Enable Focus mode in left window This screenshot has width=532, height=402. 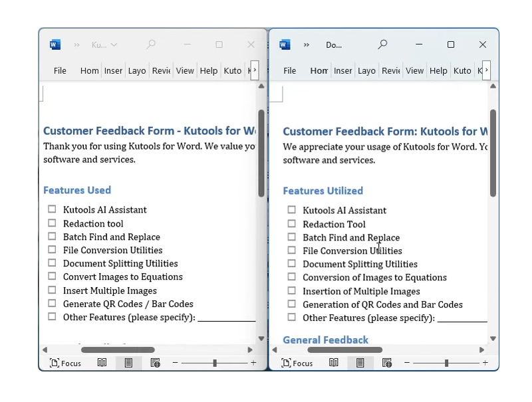(65, 363)
